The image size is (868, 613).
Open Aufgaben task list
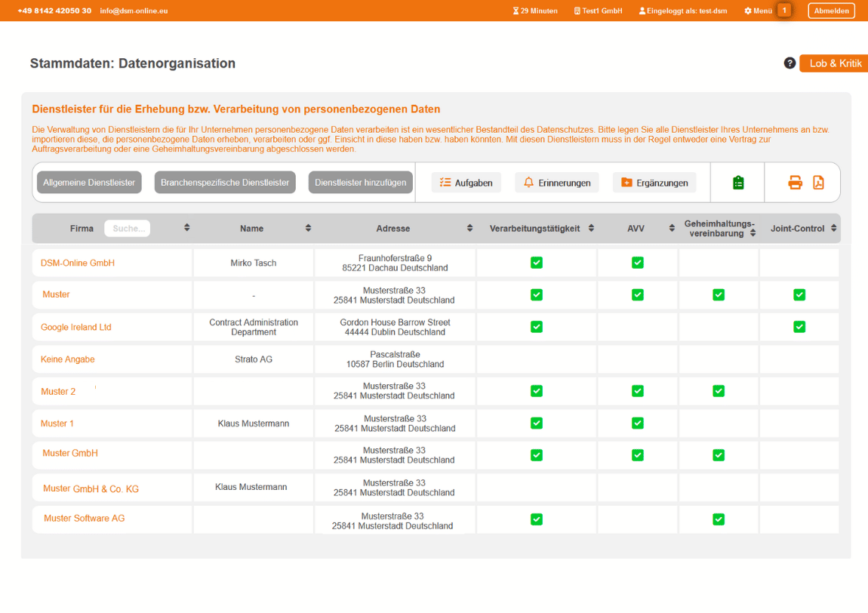[466, 183]
